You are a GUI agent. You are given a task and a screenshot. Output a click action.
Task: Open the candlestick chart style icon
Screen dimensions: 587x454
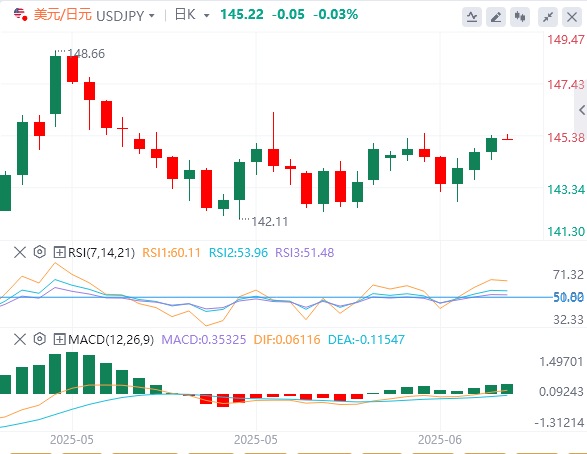520,17
